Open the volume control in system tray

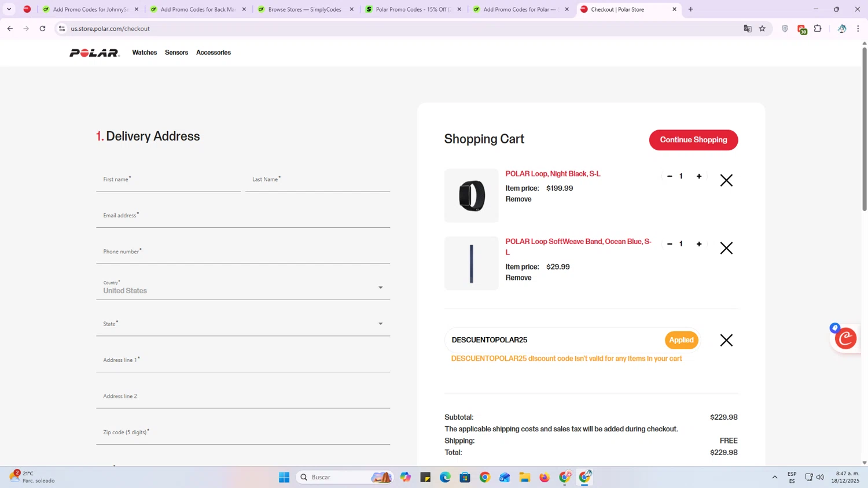click(x=820, y=477)
